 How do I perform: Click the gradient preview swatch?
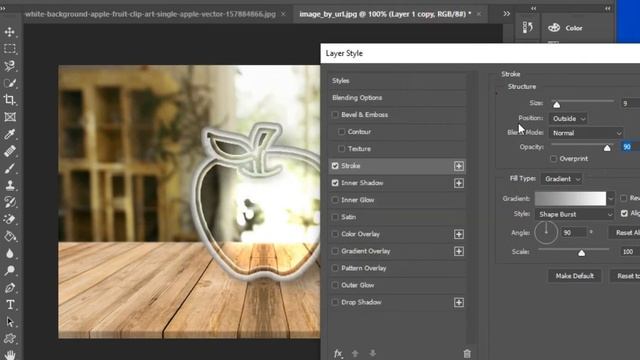click(x=570, y=199)
